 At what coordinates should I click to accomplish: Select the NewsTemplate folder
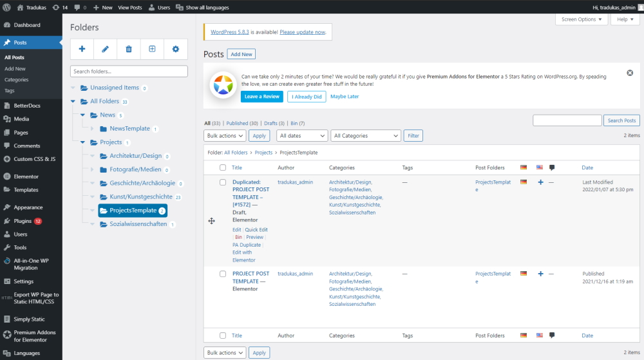[x=129, y=129]
